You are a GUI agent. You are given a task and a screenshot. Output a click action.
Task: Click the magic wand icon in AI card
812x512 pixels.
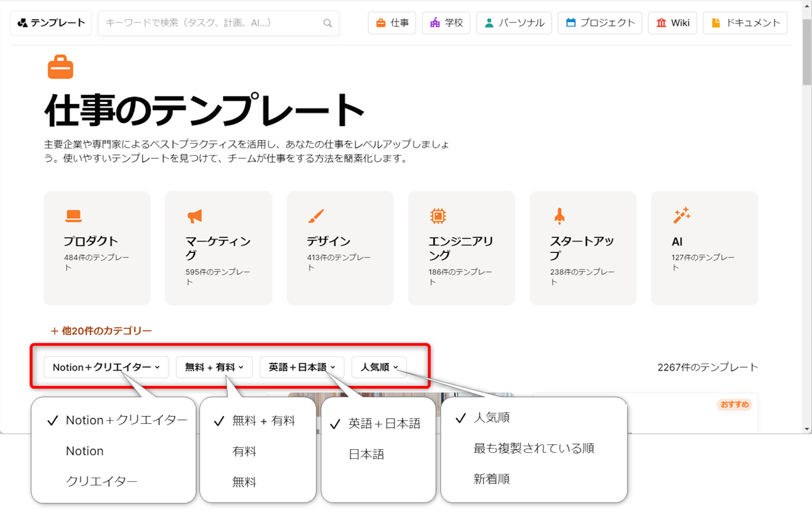pyautogui.click(x=682, y=215)
